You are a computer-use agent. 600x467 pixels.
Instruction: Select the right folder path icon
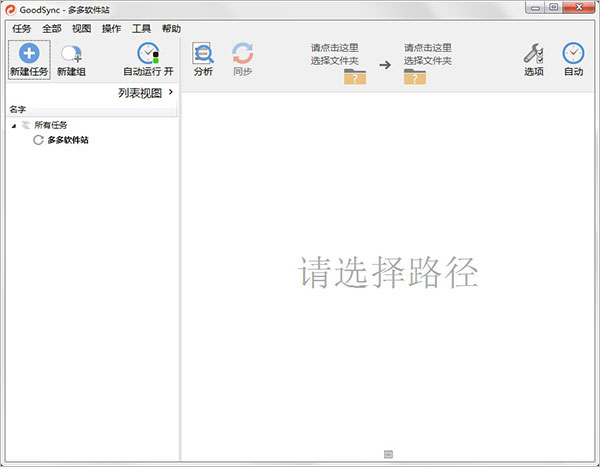coord(415,76)
